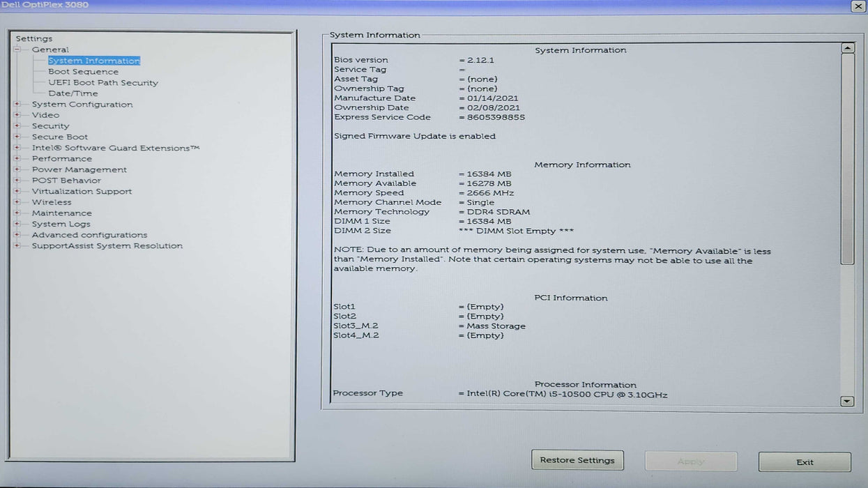Open UEFI Boot Path Security
868x488 pixels.
pyautogui.click(x=103, y=82)
